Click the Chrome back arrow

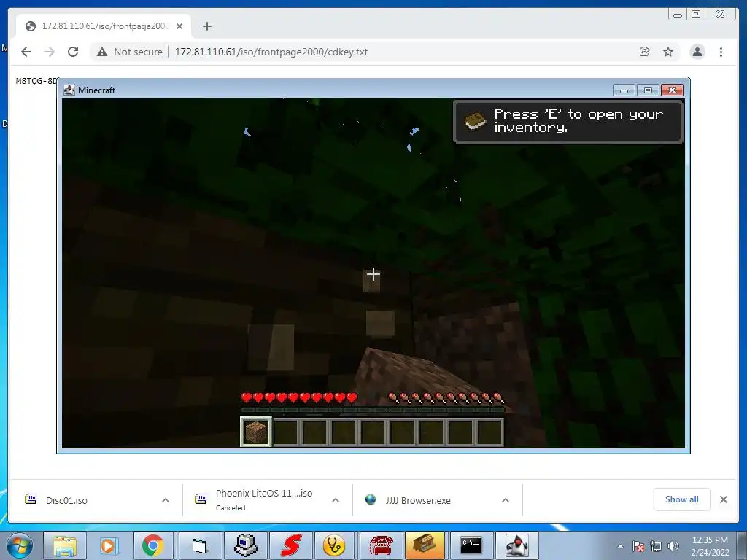point(26,52)
